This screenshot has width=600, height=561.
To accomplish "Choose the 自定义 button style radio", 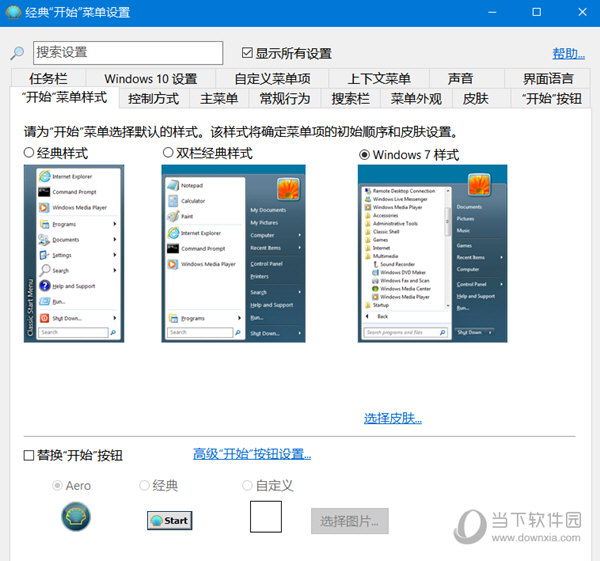I will point(247,486).
